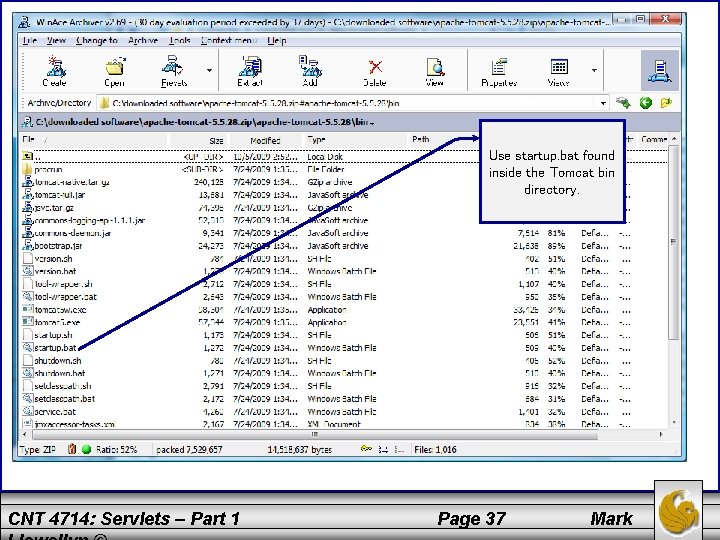Open the Archive menu
The width and height of the screenshot is (720, 540).
[x=143, y=40]
